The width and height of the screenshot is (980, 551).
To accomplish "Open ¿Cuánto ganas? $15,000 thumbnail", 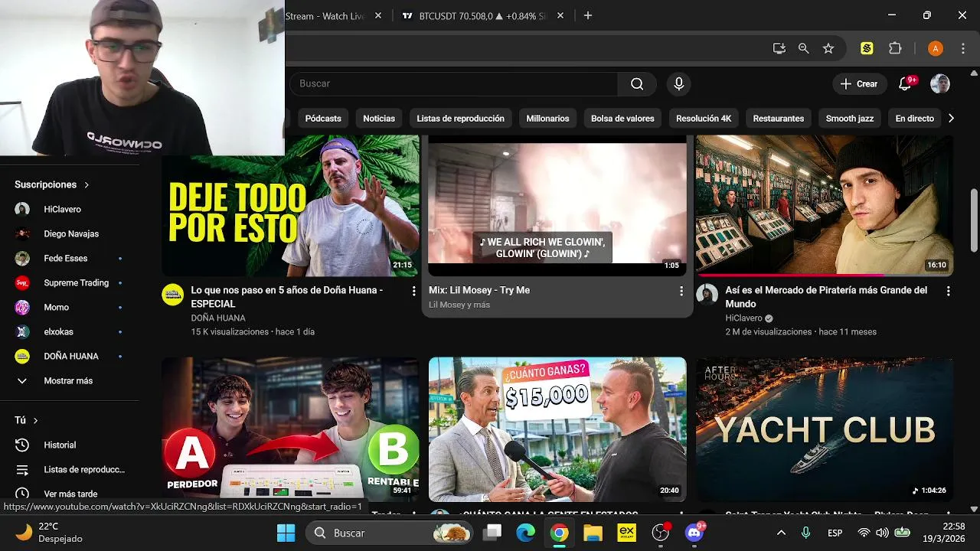I will [557, 429].
